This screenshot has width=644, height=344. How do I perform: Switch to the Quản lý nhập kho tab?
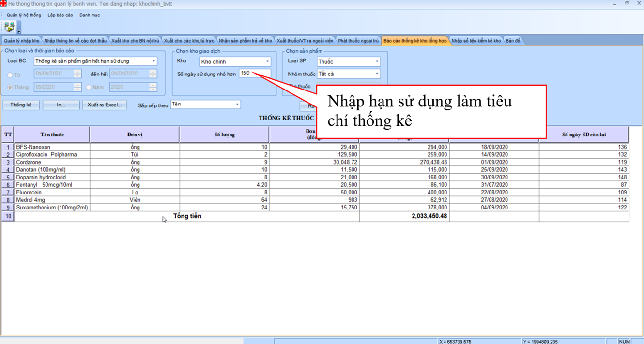click(x=21, y=41)
